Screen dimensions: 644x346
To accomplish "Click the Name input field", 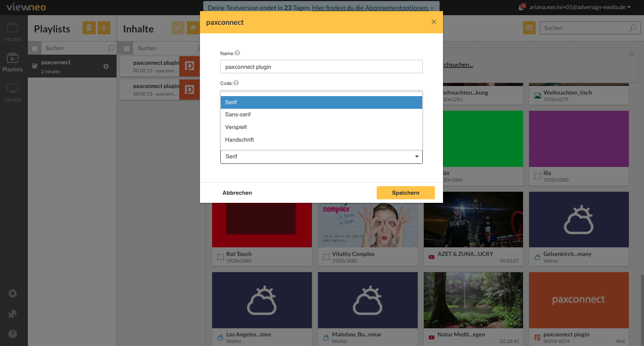I will (321, 66).
